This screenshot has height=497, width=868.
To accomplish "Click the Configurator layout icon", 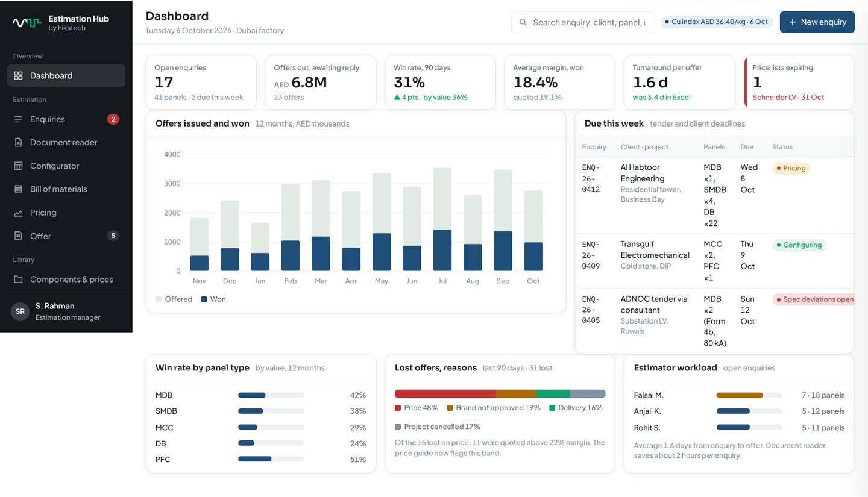I will point(19,166).
